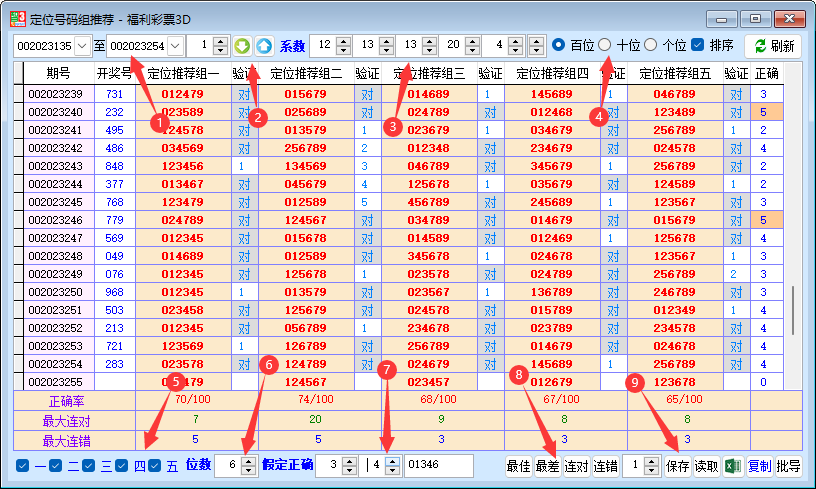Open the end period 002023254 dropdown

point(175,46)
